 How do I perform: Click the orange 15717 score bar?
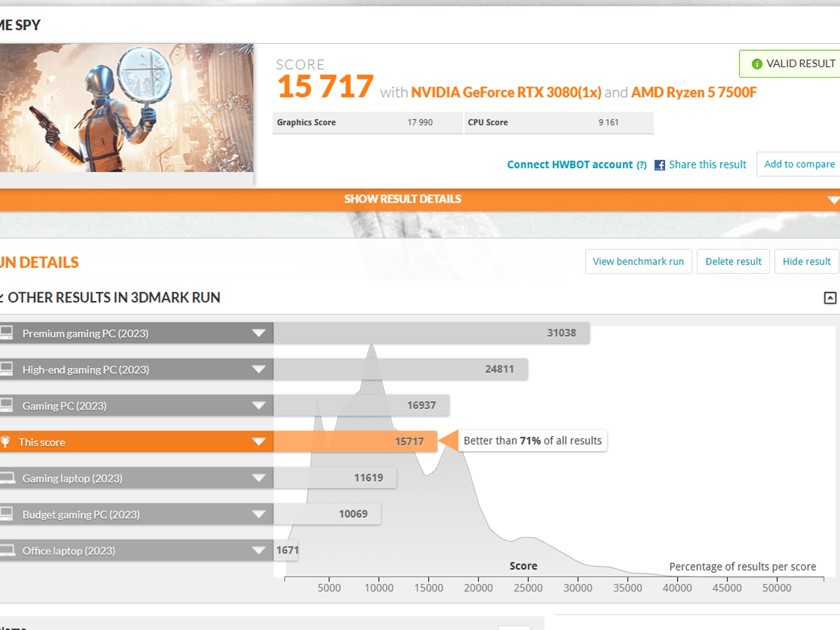pos(355,442)
